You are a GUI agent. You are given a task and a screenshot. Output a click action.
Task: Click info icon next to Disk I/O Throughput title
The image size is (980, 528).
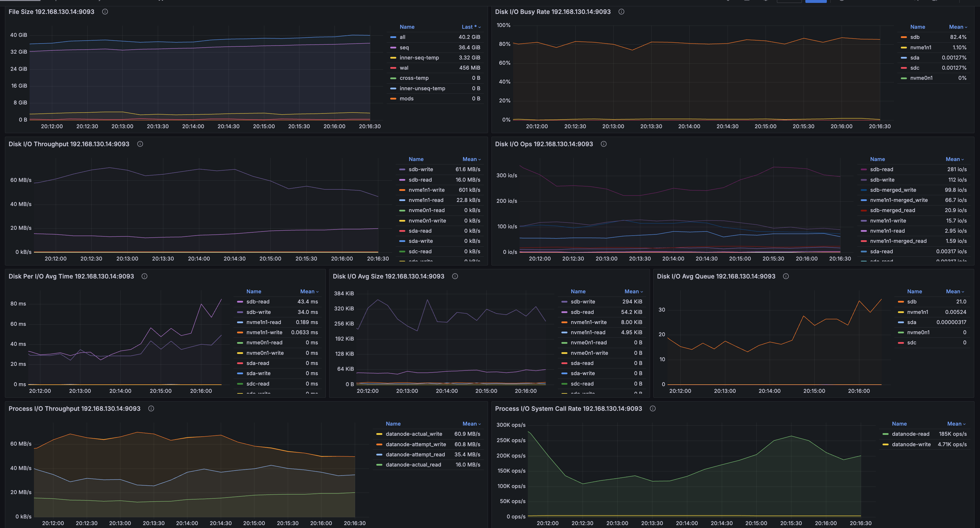(x=140, y=144)
